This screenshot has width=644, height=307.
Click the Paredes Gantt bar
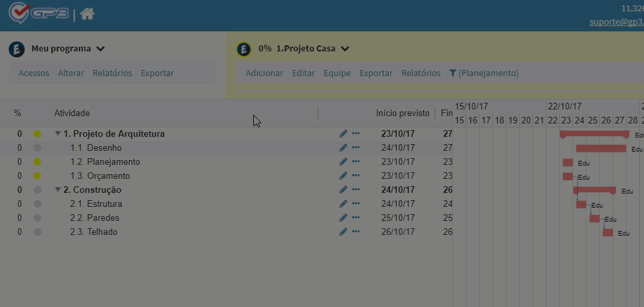[595, 218]
